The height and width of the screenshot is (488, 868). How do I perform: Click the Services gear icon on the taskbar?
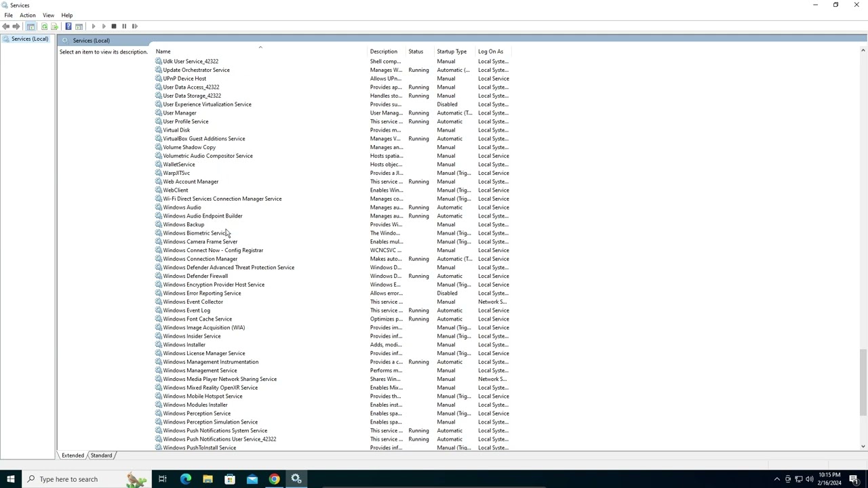click(296, 479)
